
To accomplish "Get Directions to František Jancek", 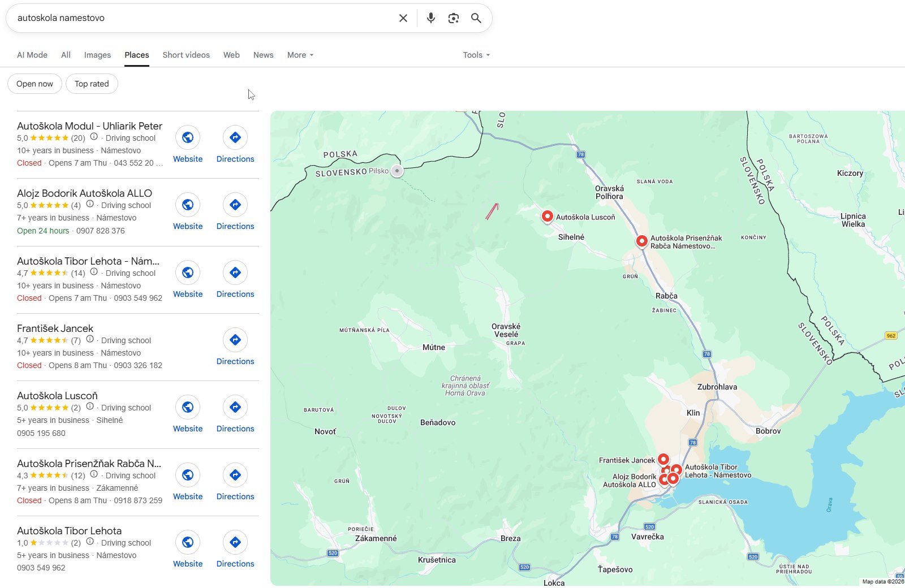I will coord(235,347).
